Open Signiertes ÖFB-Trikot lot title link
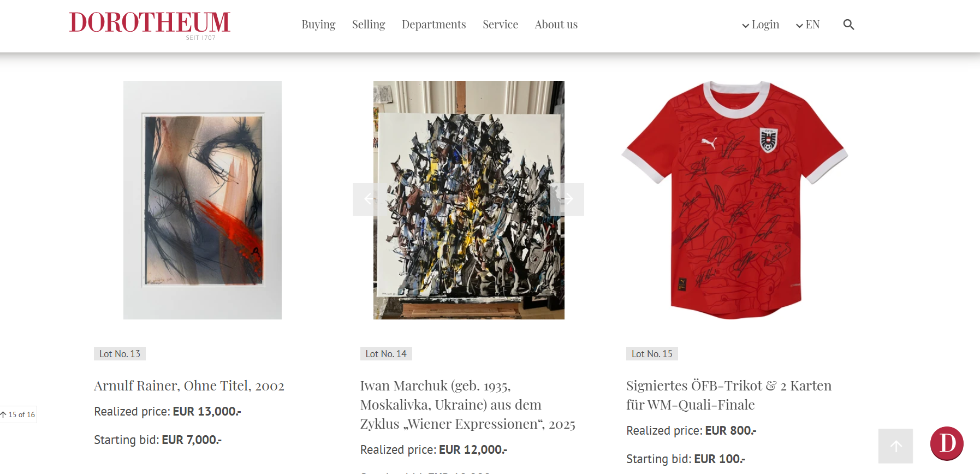980x474 pixels. click(729, 395)
